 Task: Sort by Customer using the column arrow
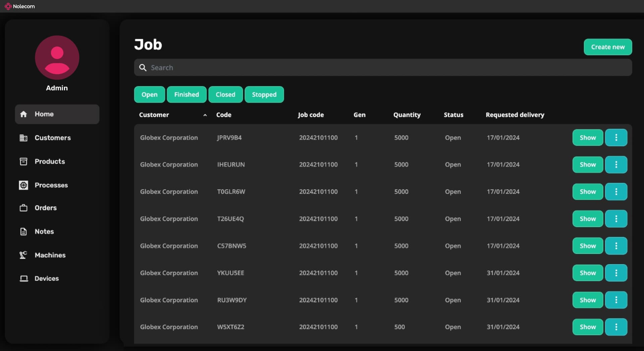coord(205,115)
